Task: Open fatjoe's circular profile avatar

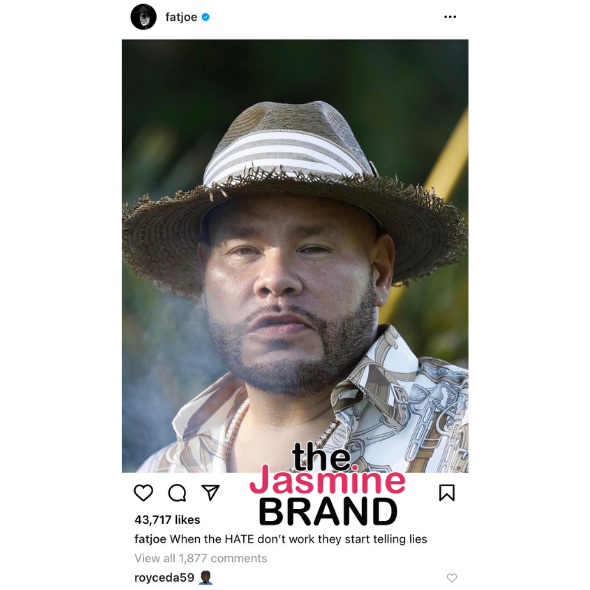Action: [x=143, y=17]
